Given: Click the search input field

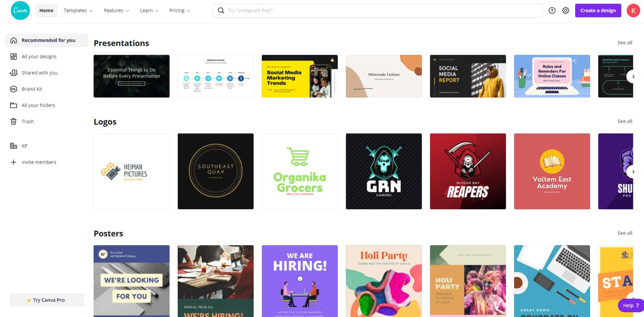Looking at the screenshot, I should click(x=377, y=10).
